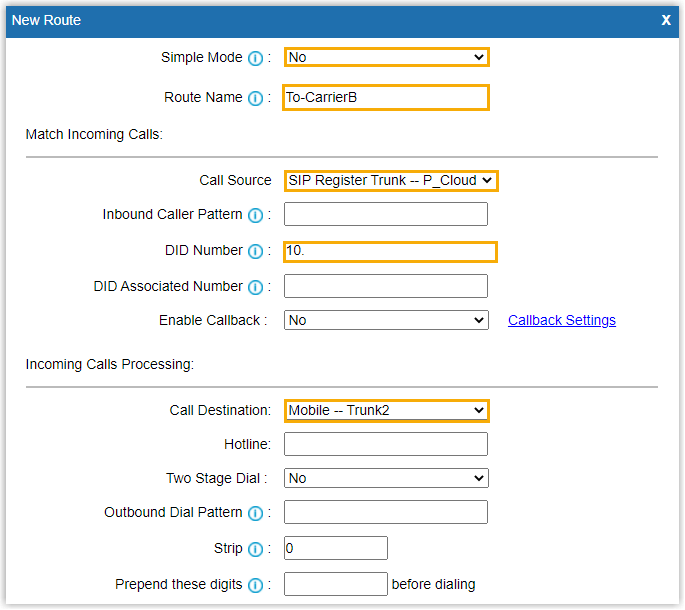This screenshot has width=685, height=610.
Task: Open the Callback Settings link
Action: [561, 320]
